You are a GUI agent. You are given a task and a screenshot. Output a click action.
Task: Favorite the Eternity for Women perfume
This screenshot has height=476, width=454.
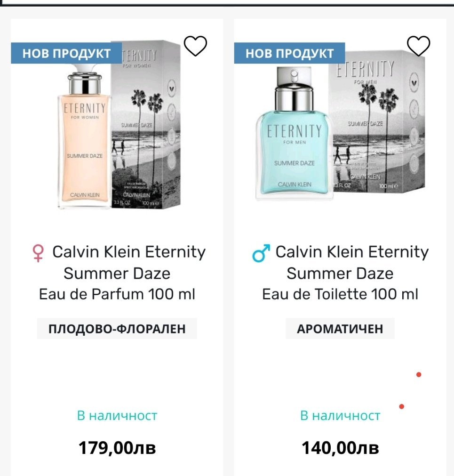(195, 46)
